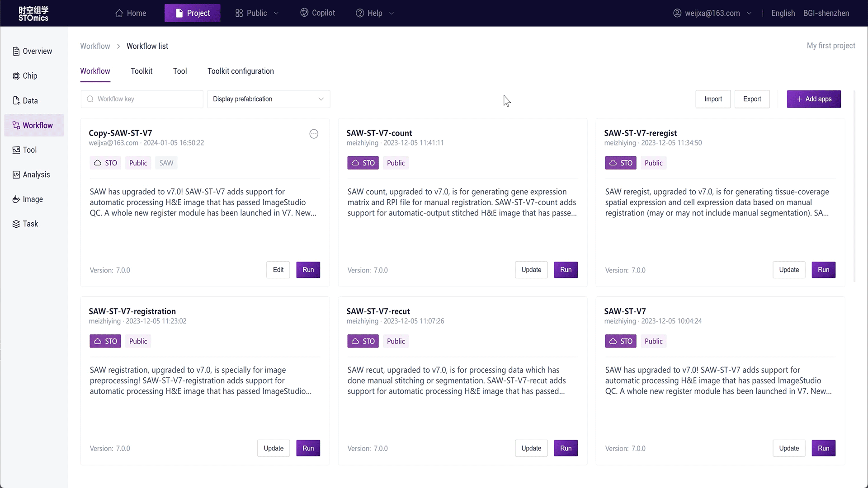This screenshot has width=868, height=488.
Task: Click the Workflow key search field
Action: click(142, 99)
